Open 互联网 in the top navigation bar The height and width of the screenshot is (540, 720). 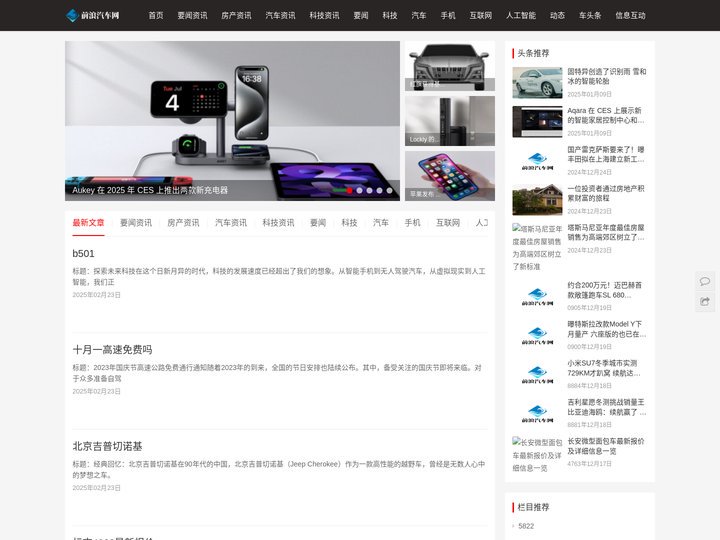481,15
